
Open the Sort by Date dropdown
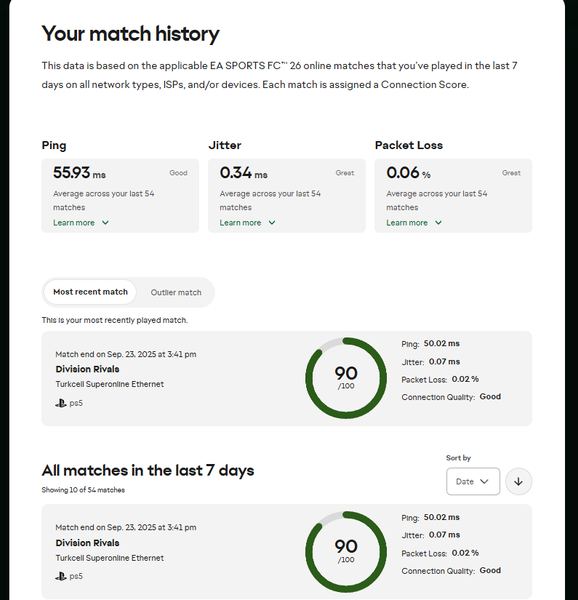[x=473, y=481]
